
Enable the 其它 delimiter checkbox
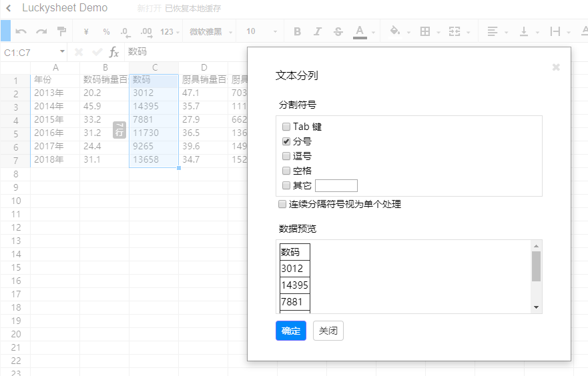(x=286, y=185)
